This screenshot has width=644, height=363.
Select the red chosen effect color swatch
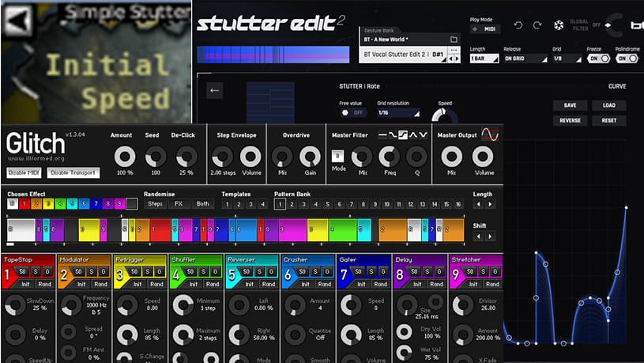coord(24,204)
